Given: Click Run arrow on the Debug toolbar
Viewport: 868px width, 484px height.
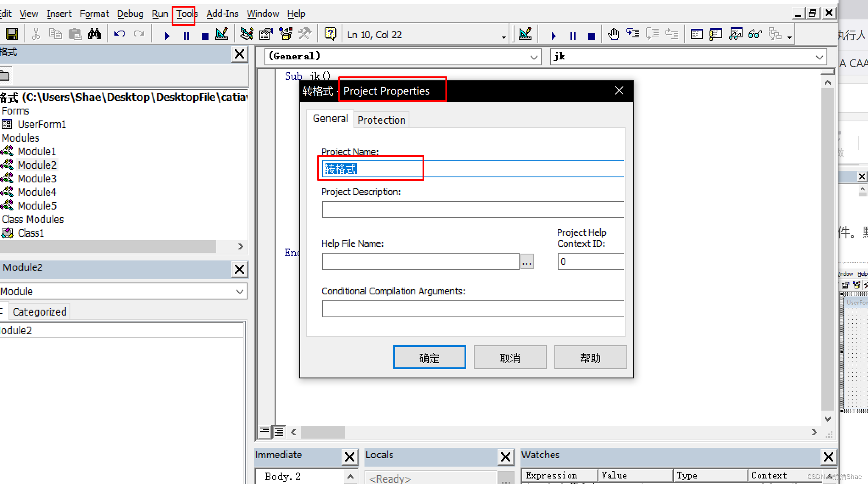Looking at the screenshot, I should click(x=554, y=36).
